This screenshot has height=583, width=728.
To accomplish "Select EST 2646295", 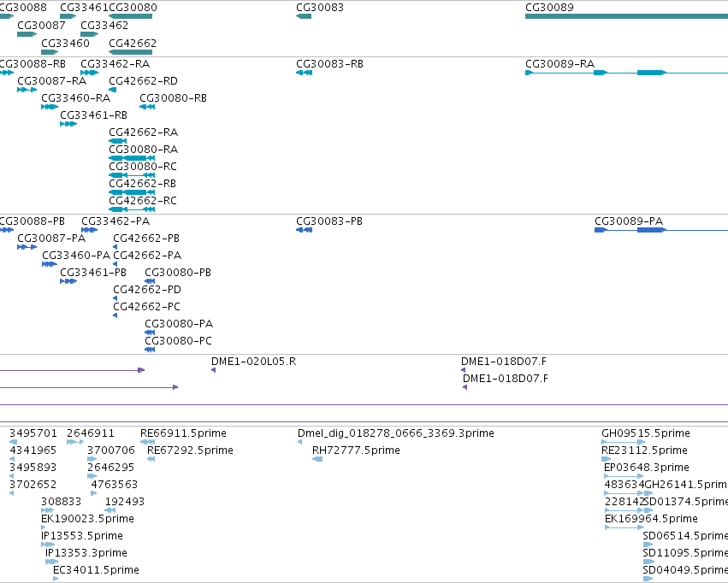I will coord(92,476).
